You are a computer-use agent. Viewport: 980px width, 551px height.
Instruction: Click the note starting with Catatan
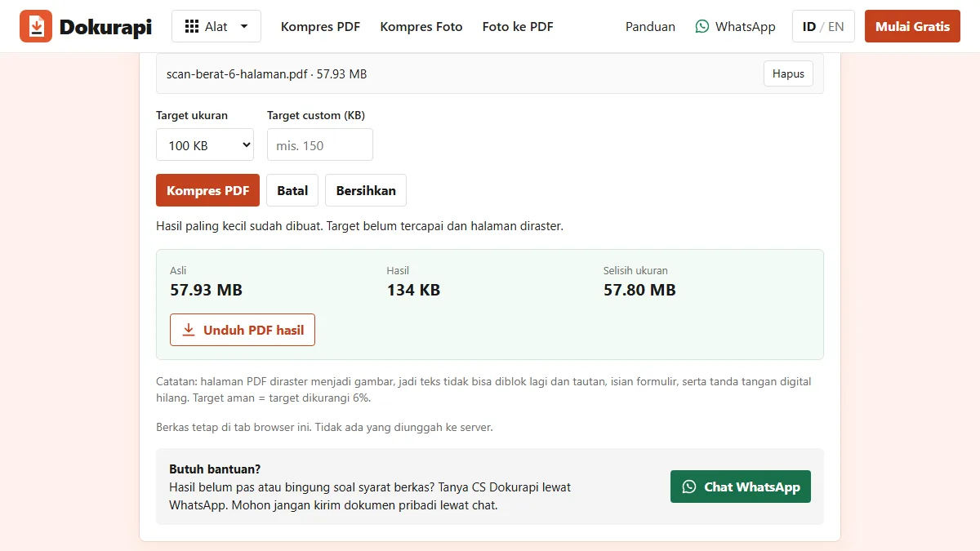490,389
